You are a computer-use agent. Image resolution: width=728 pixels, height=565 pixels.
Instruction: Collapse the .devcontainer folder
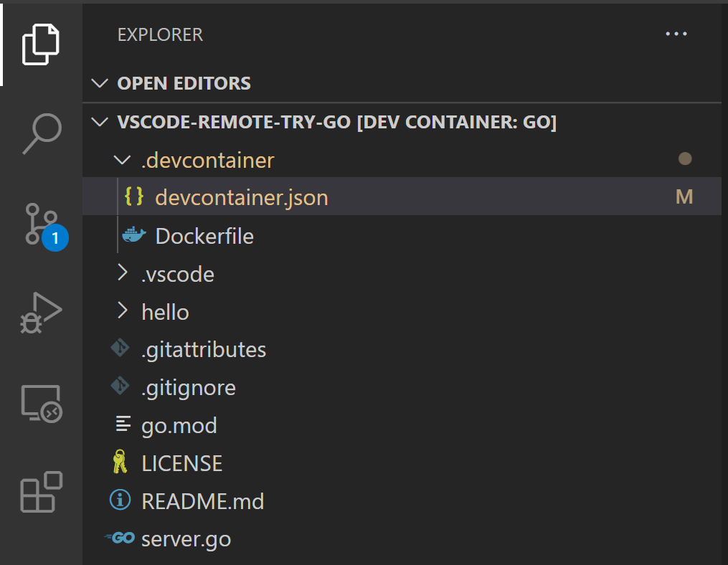(x=122, y=160)
